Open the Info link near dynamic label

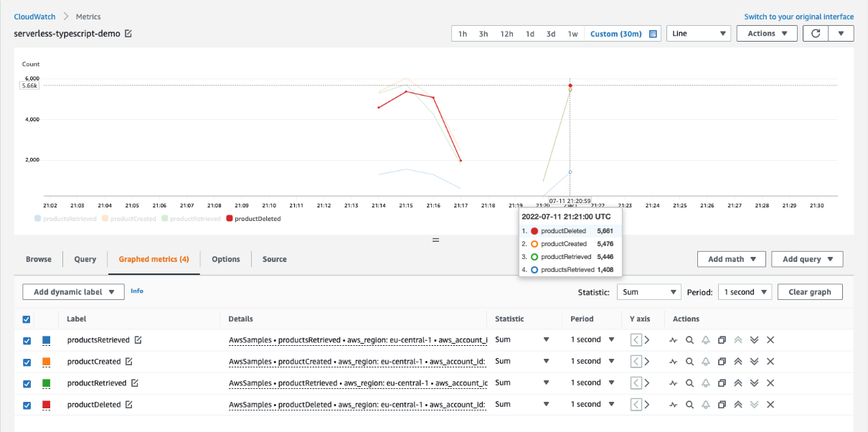[137, 291]
